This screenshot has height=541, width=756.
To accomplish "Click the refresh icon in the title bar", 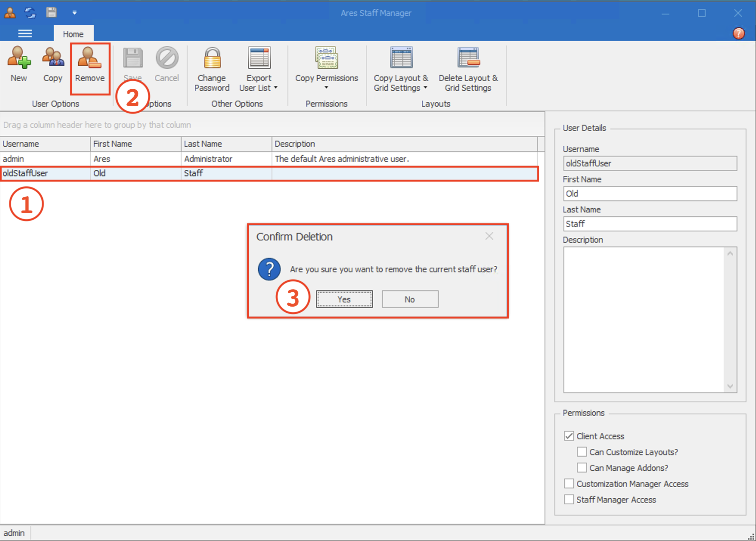I will coord(30,12).
